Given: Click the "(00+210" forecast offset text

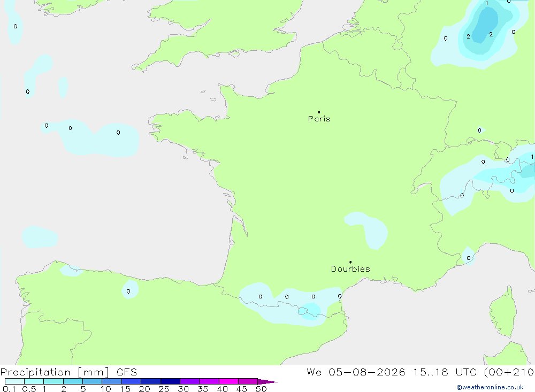Looking at the screenshot, I should tap(509, 372).
